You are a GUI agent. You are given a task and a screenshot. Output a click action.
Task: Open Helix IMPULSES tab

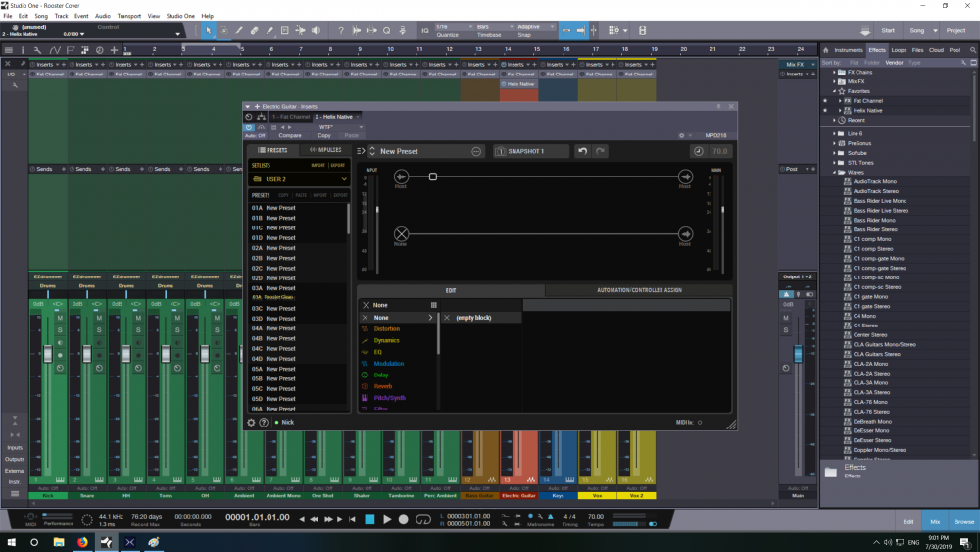[325, 150]
